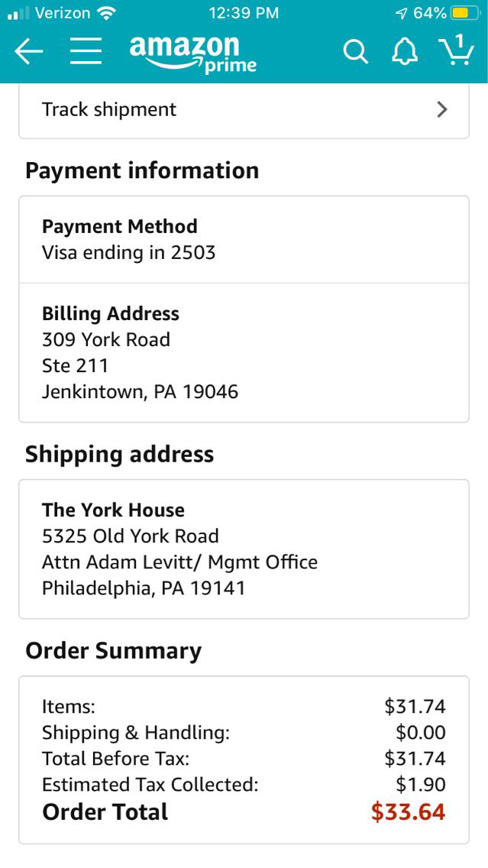Tap the Billing Address block
Image resolution: width=488 pixels, height=868 pixels.
[140, 353]
